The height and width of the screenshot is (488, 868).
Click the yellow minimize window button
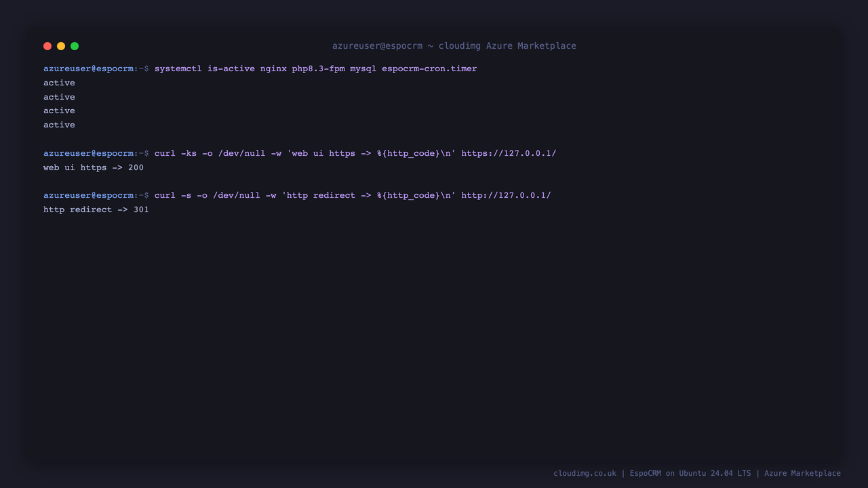pos(61,46)
